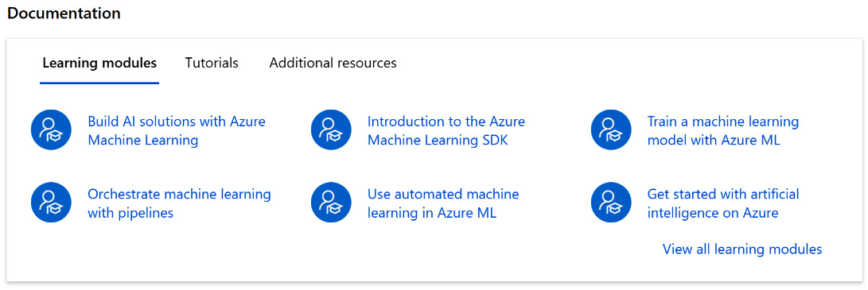Click the Orchestrate machine learning pipelines icon

51,203
